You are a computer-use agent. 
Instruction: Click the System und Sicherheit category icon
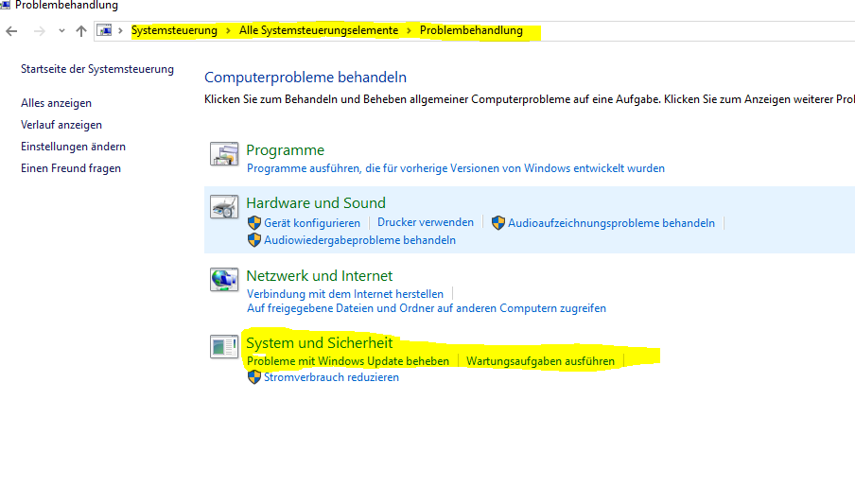click(x=224, y=346)
